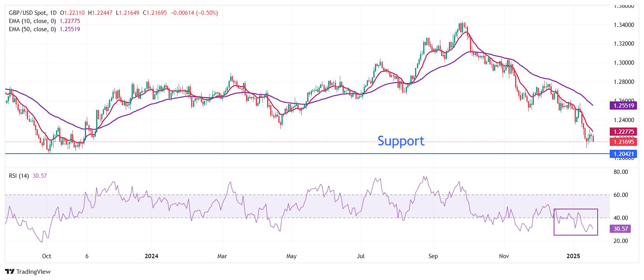Screen dimensions: 644x280
Task: Click the horizontal blue support line
Action: [307, 154]
